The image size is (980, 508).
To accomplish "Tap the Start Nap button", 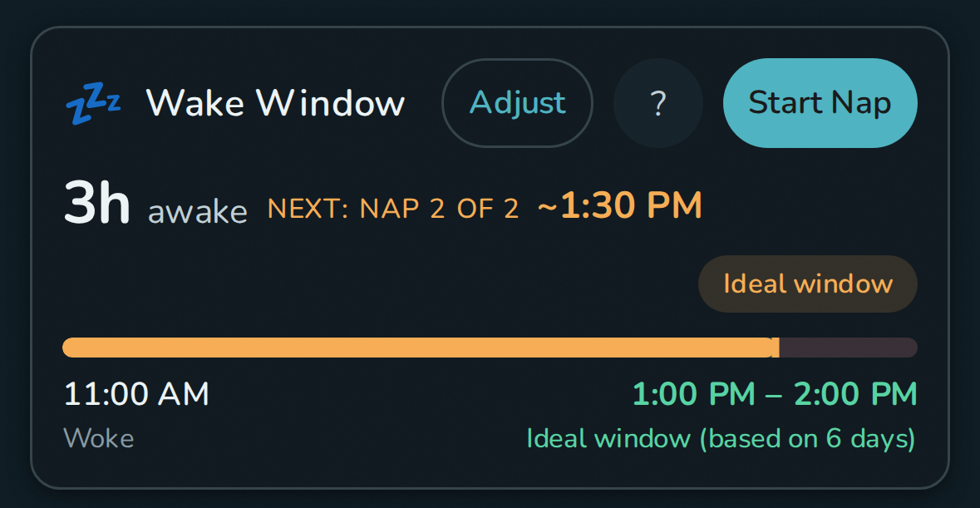I will click(x=819, y=102).
